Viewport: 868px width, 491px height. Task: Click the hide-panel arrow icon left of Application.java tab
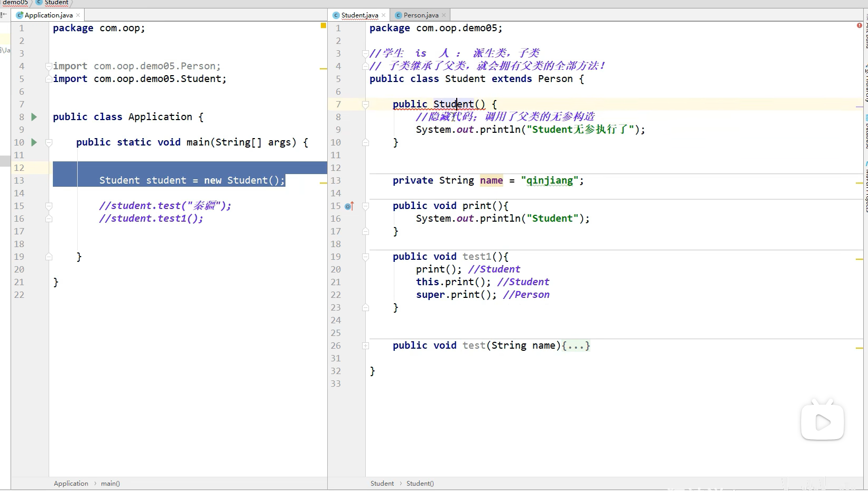tap(4, 15)
